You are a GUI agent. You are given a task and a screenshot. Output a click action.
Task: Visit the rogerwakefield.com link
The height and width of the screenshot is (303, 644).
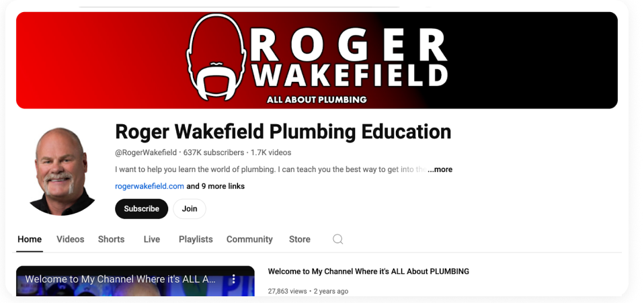(x=149, y=186)
